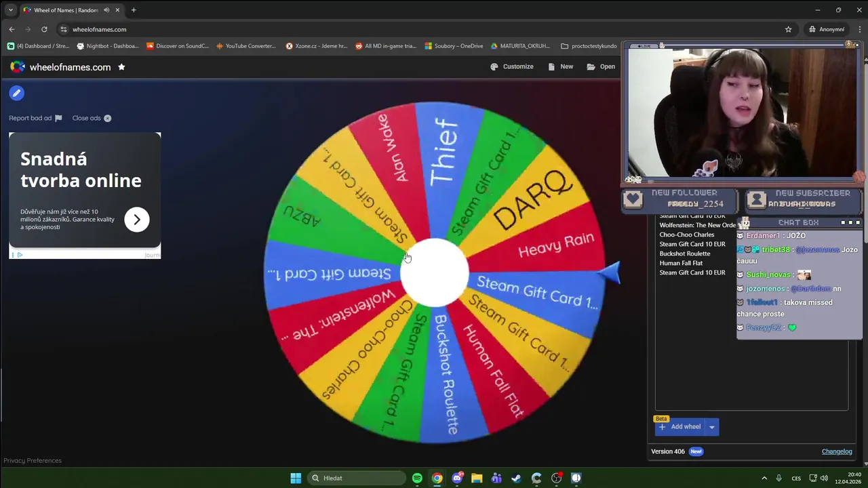
Task: Click the blue pencil edit icon
Action: click(17, 93)
